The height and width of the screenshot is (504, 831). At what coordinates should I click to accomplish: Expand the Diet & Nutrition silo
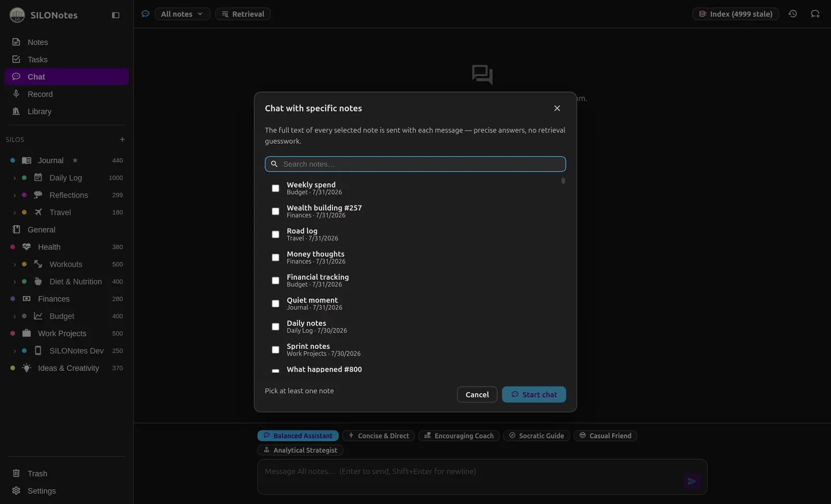[x=15, y=282]
